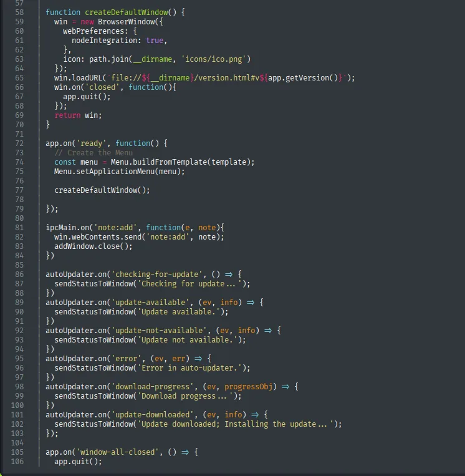Click the 'update-available' string on line 89
Screen dimensions: 465x476
pos(150,303)
